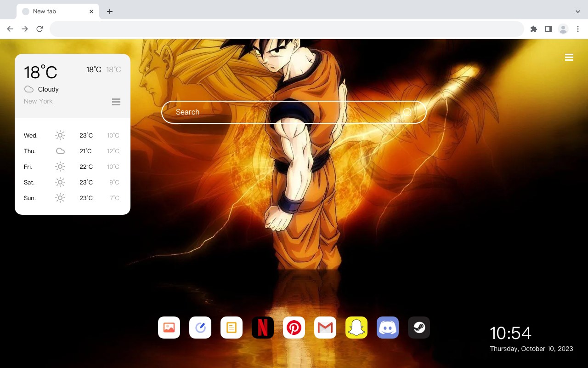
Task: Go back to previous page
Action: (x=10, y=29)
